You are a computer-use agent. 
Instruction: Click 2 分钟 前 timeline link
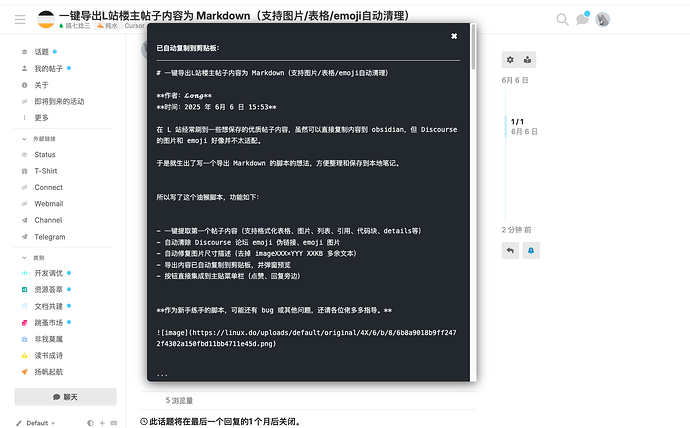[516, 230]
